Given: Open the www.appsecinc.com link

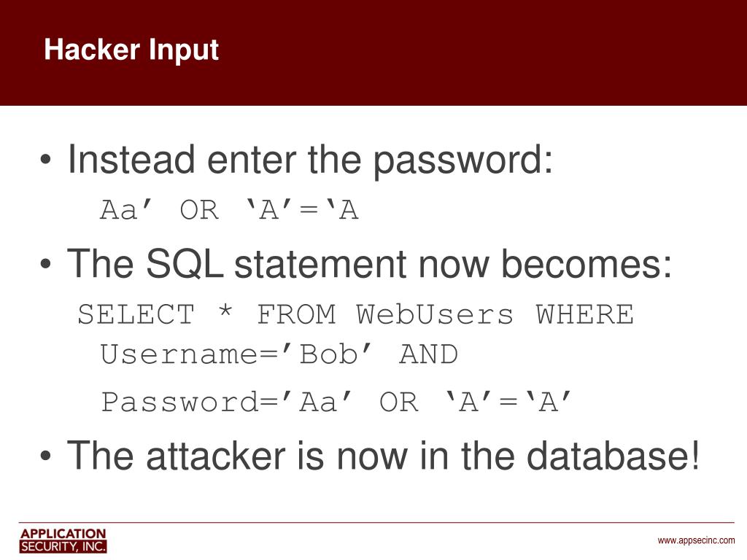Looking at the screenshot, I should tap(696, 540).
